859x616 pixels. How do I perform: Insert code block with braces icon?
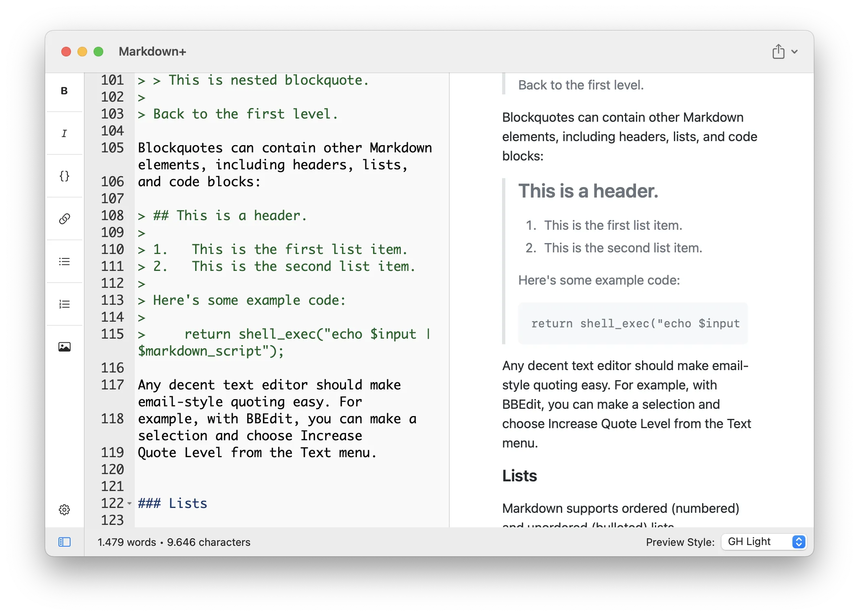click(x=64, y=176)
